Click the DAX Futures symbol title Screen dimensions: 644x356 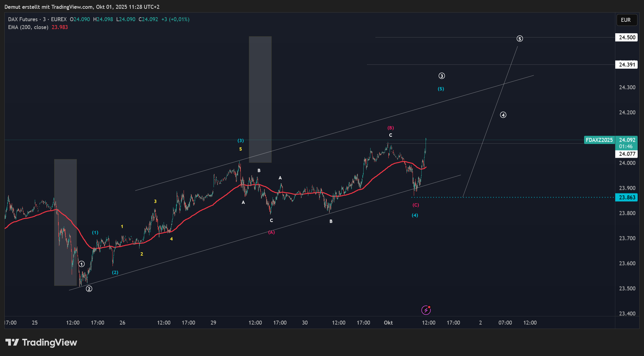pyautogui.click(x=23, y=19)
